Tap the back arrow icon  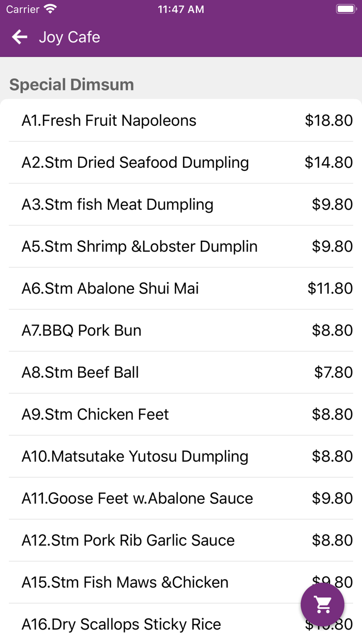click(20, 37)
